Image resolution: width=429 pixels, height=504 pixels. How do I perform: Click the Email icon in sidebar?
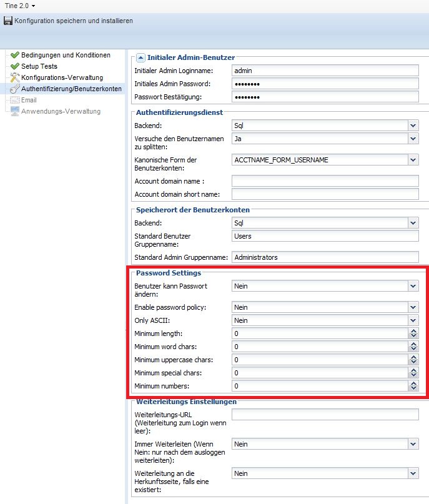pos(16,100)
